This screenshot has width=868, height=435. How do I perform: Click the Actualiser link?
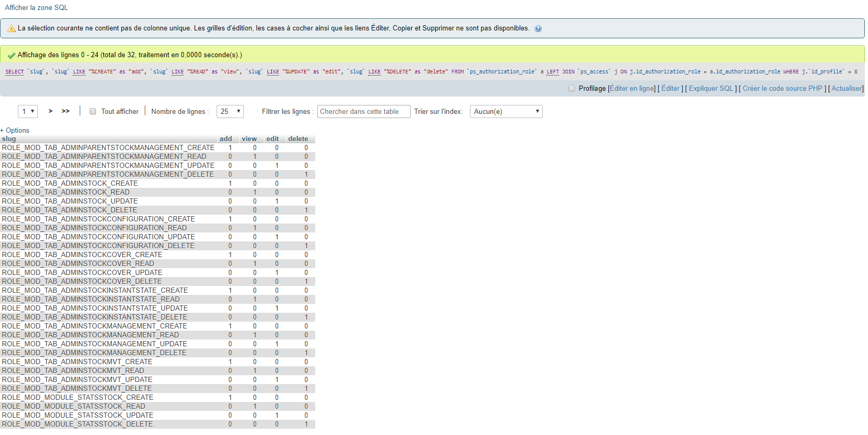tap(847, 88)
